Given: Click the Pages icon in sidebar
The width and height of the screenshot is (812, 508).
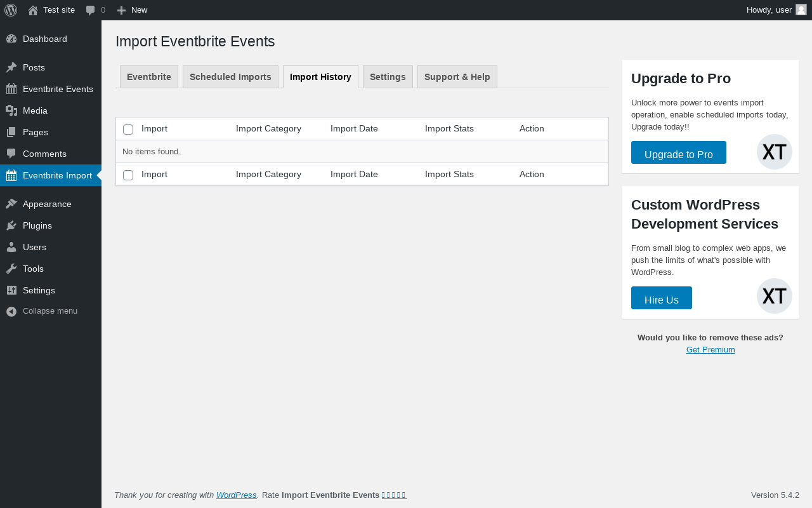Looking at the screenshot, I should click(x=11, y=132).
